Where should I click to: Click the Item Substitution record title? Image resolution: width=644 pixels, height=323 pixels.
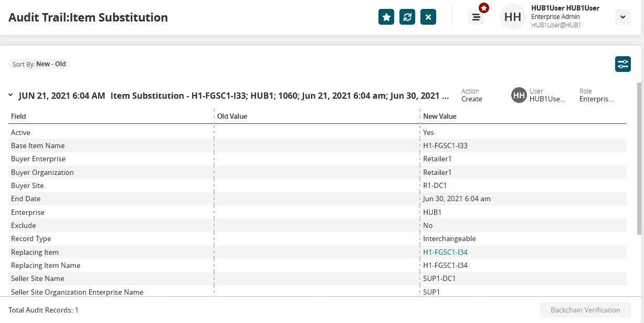pyautogui.click(x=279, y=96)
